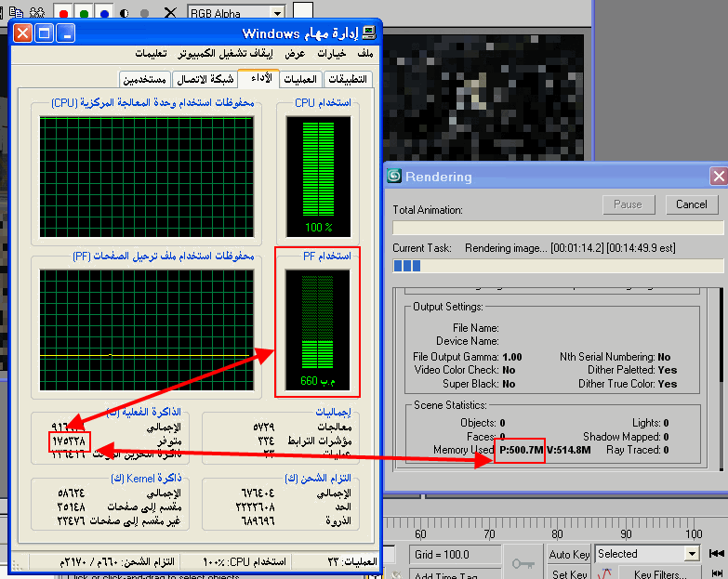Screen dimensions: 728x579
Task: Click the default in/out tangent curve icon
Action: (605, 573)
